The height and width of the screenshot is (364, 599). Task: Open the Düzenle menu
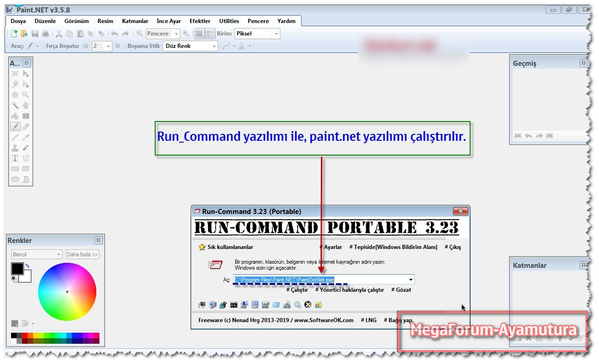45,21
